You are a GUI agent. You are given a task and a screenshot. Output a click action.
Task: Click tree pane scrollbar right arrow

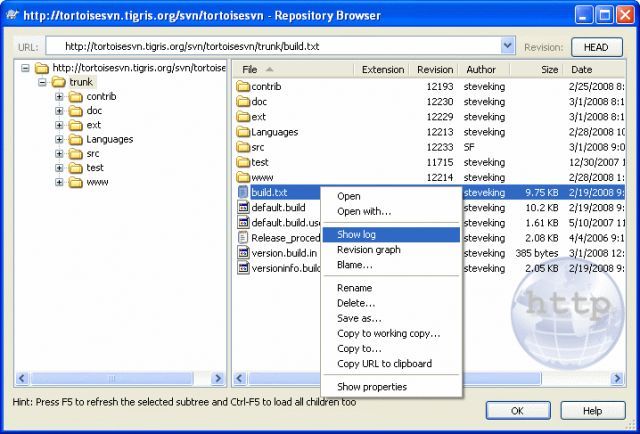[218, 378]
